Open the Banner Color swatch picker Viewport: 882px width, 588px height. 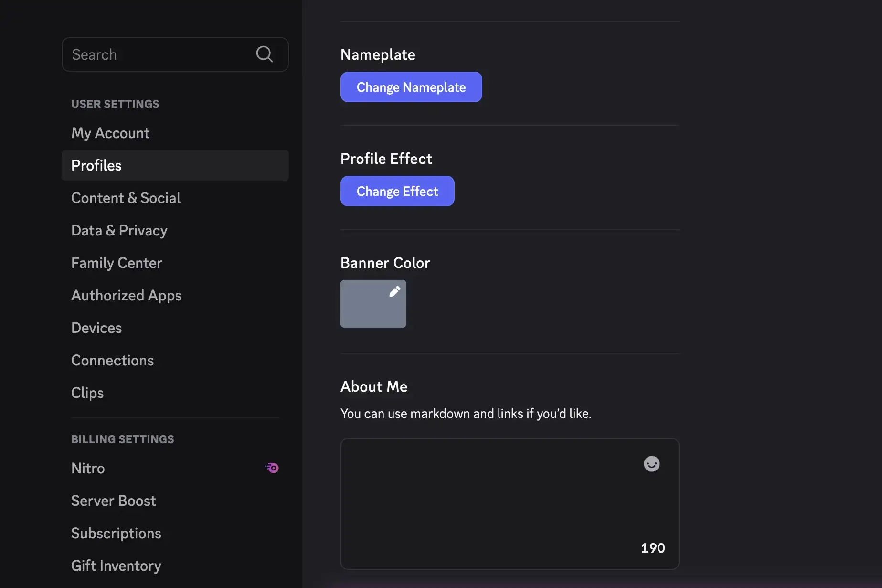(373, 304)
